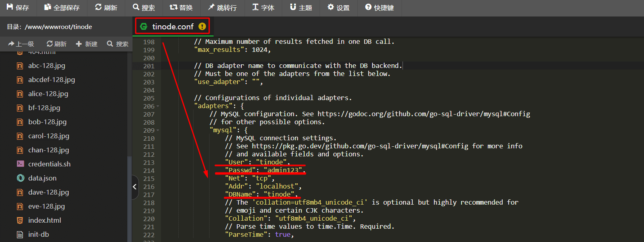Refresh the file list with sidebar 刷新
The image size is (644, 242).
[x=57, y=44]
